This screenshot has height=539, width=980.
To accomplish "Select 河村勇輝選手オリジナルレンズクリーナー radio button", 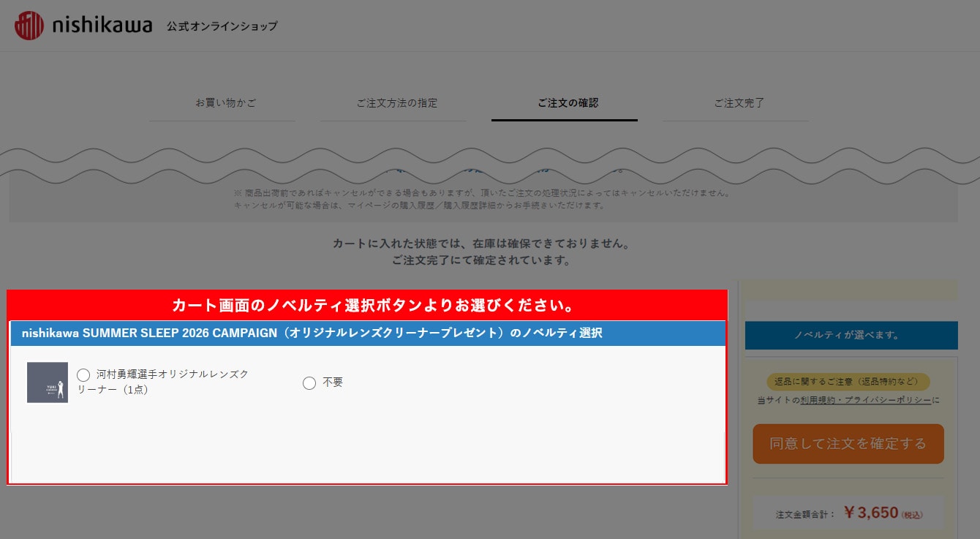I will pyautogui.click(x=83, y=374).
